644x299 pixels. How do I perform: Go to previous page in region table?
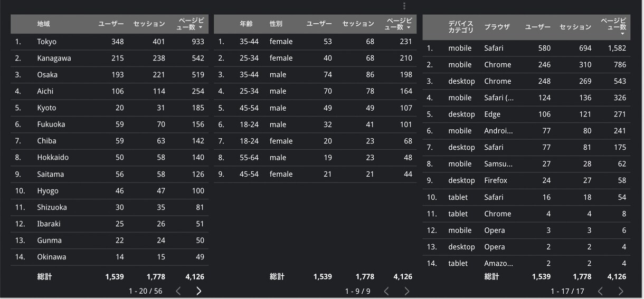click(178, 291)
